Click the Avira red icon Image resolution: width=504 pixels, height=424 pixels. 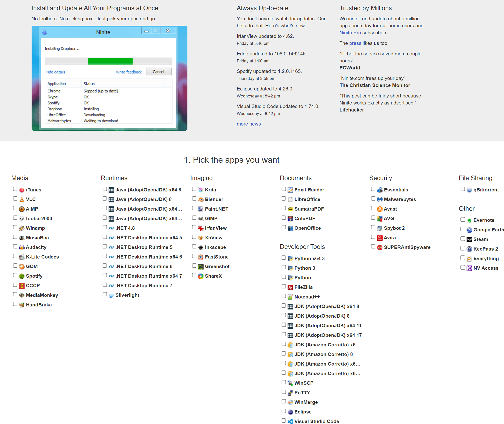(380, 238)
